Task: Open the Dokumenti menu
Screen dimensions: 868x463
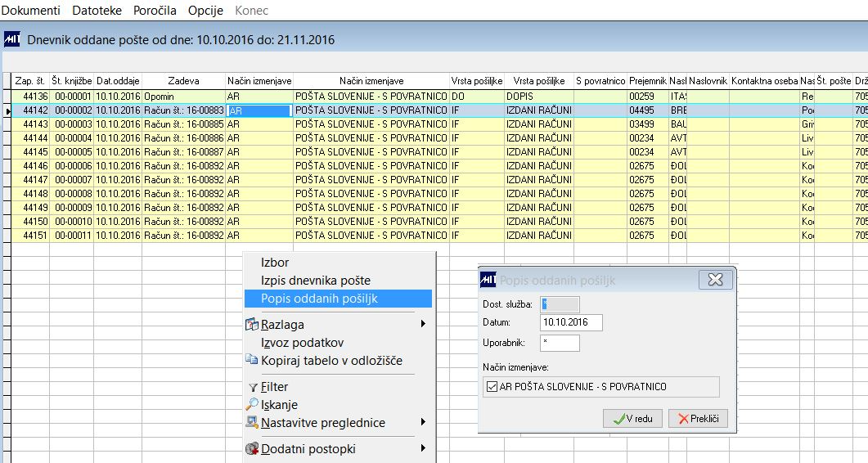Action: [x=30, y=10]
